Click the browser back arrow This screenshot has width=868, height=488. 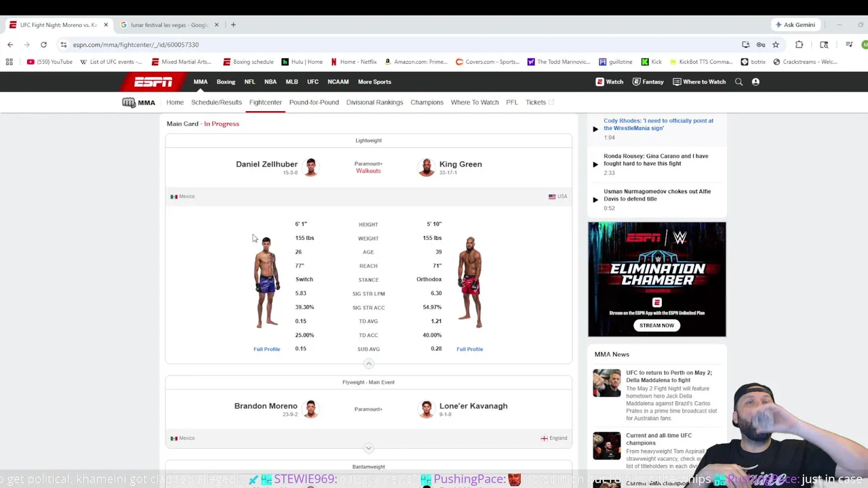coord(10,45)
